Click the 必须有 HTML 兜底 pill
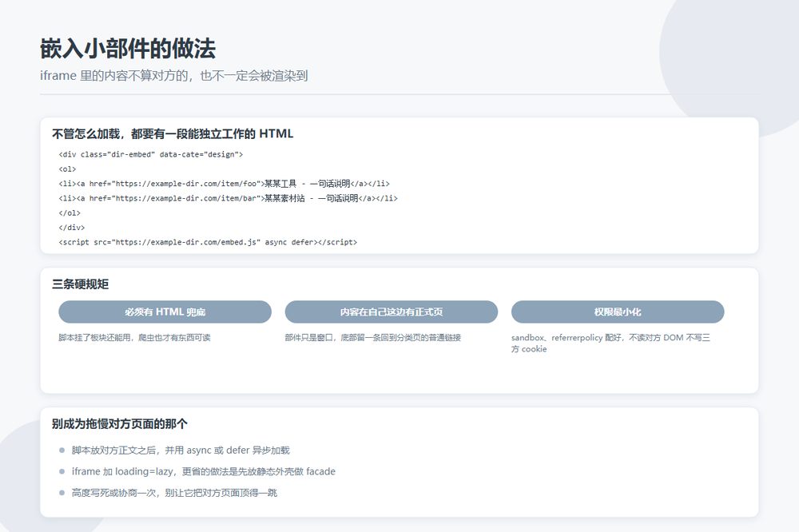799x532 pixels. pos(165,312)
